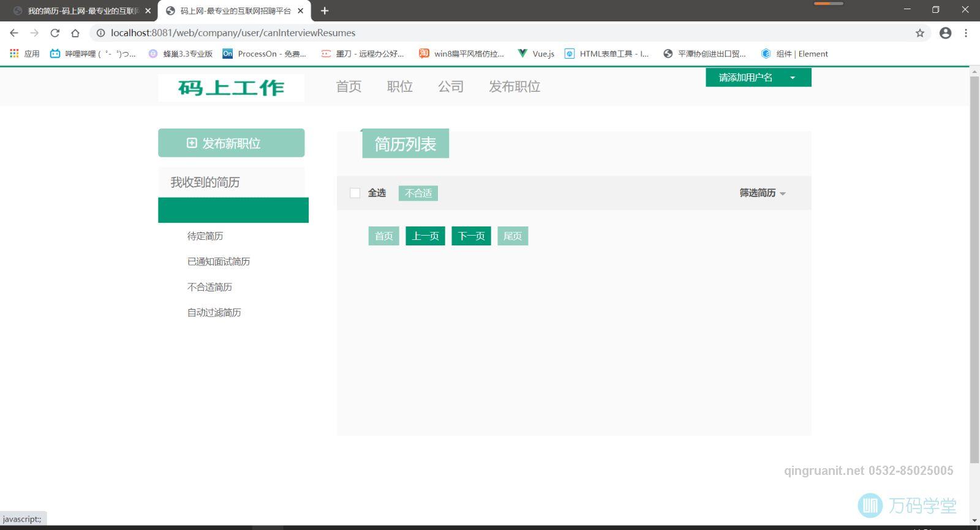Open 自动过滤简历 in the sidebar
This screenshot has width=980, height=530.
(x=214, y=313)
